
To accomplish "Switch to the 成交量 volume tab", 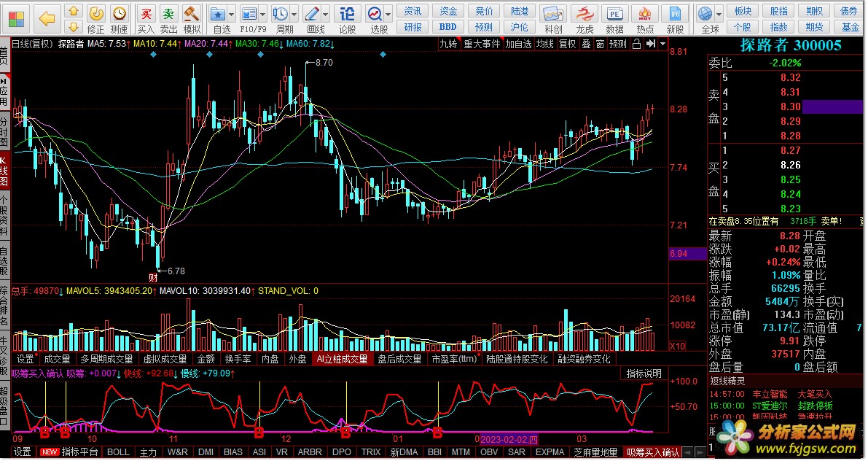I will coord(57,359).
